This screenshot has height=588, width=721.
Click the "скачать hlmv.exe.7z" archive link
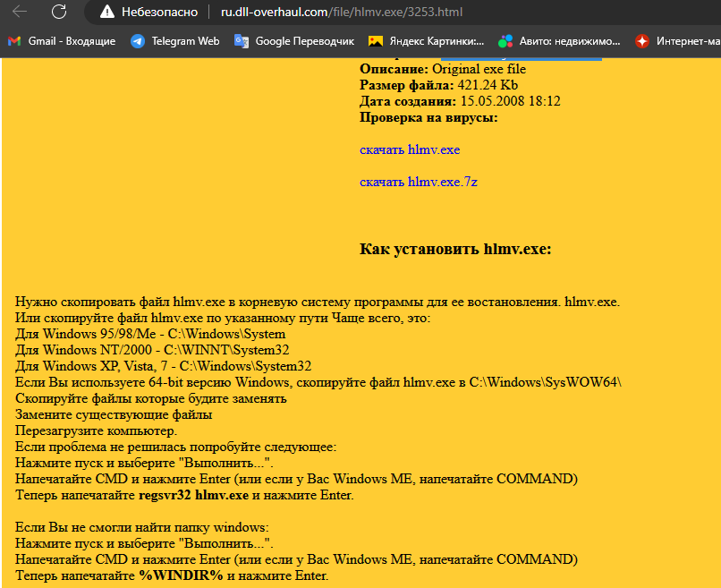click(x=419, y=182)
